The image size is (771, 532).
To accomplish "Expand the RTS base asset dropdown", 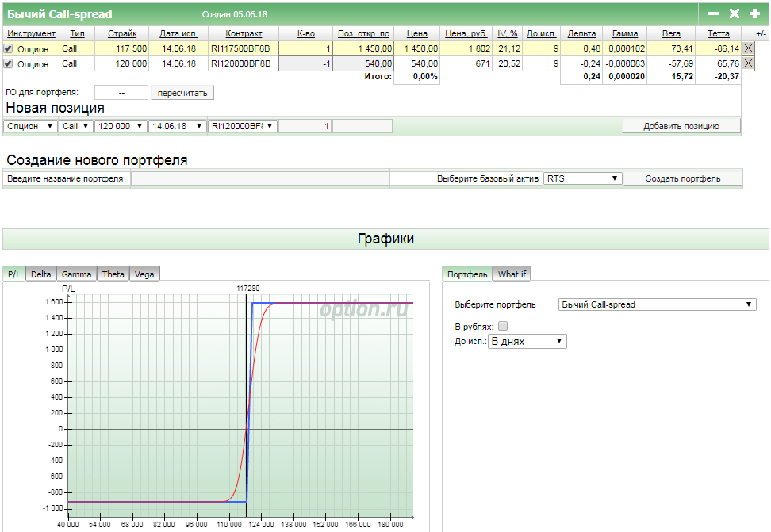I will (582, 178).
